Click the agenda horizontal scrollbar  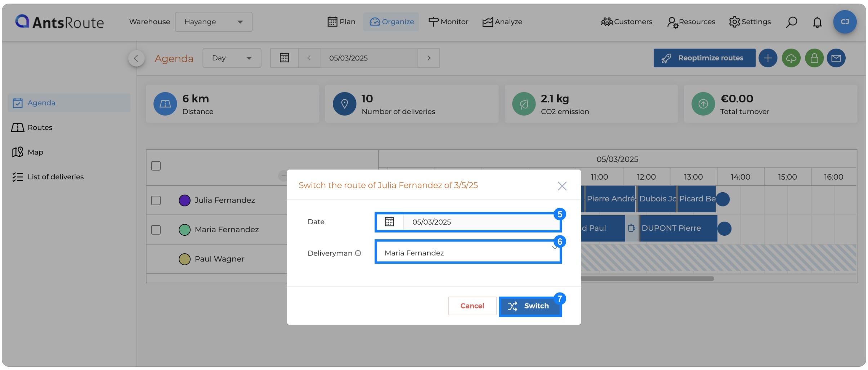pos(648,279)
